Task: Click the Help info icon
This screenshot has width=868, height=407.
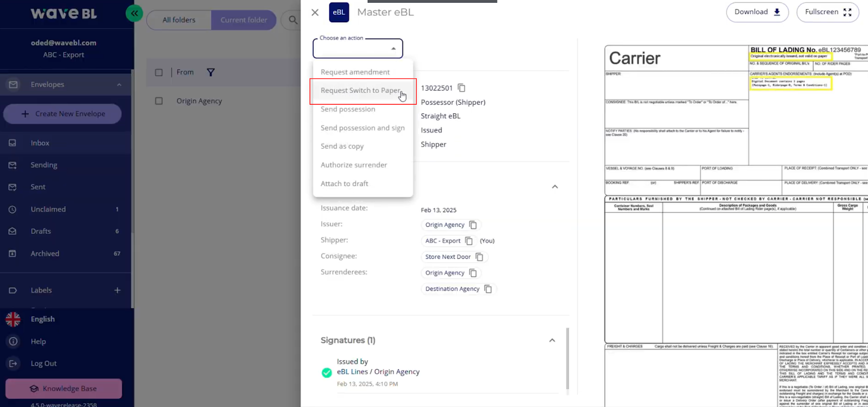Action: tap(13, 341)
